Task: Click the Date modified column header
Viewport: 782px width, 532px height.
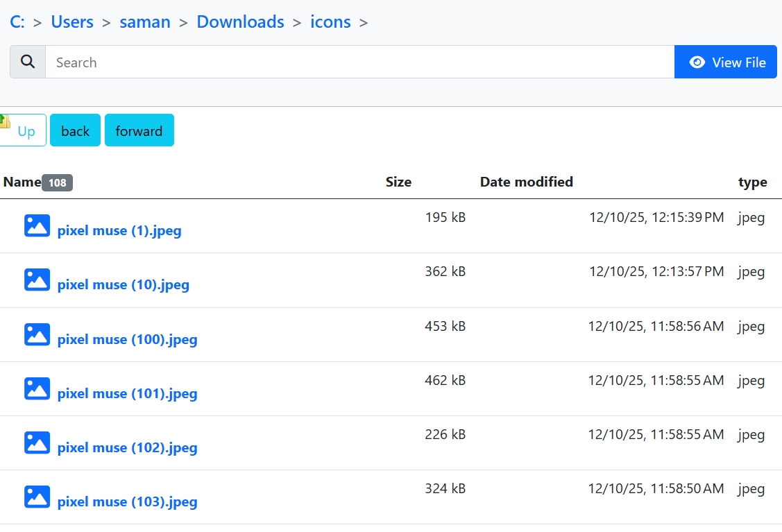Action: pyautogui.click(x=526, y=182)
